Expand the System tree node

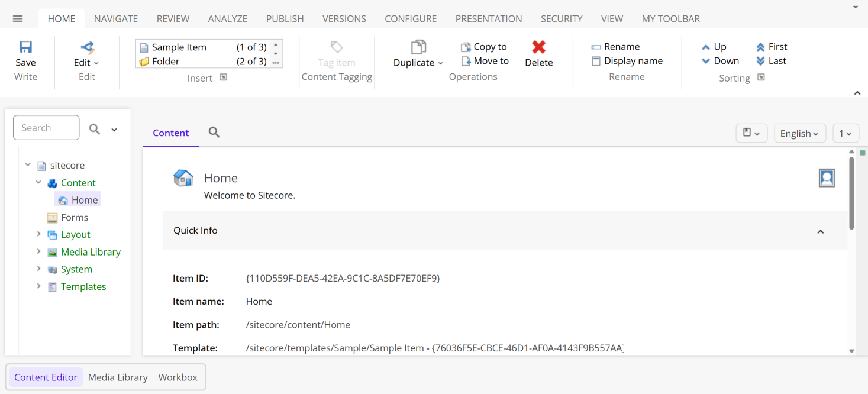tap(38, 269)
